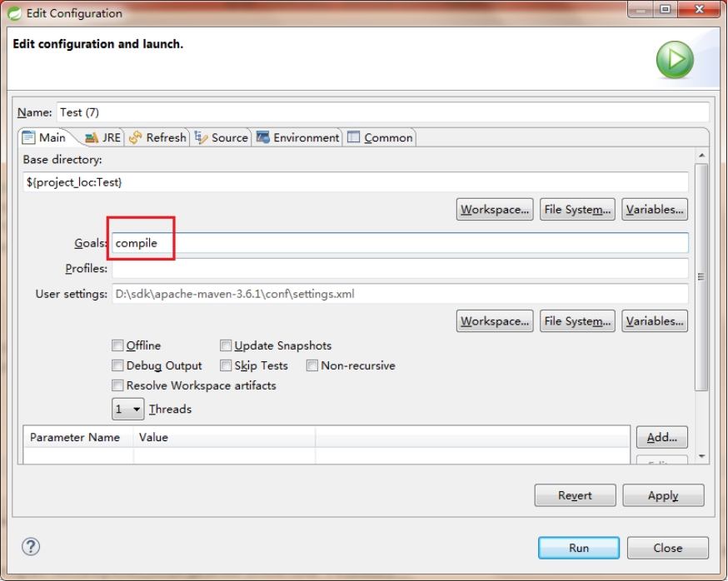
Task: Click File System button under Base directory
Action: 577,209
